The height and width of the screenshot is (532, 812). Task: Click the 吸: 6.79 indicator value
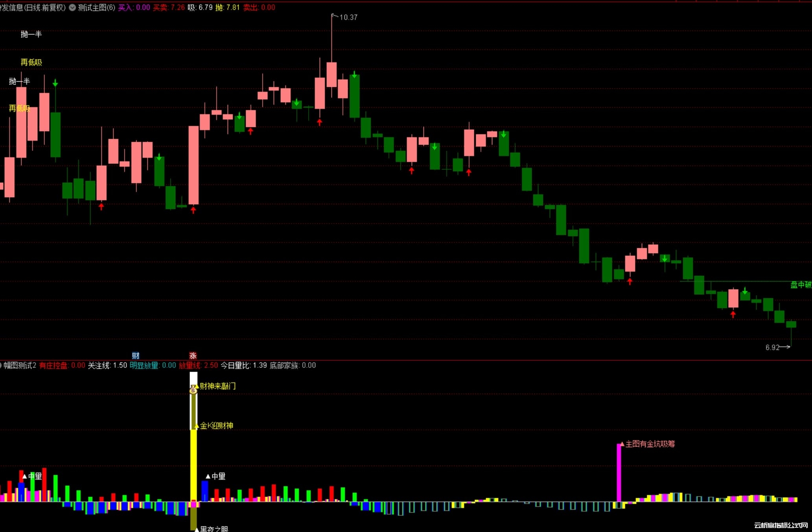click(200, 7)
